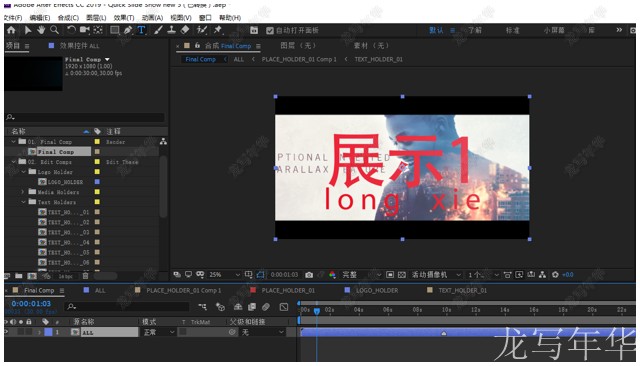
Task: Toggle the region of interest button
Action: point(390,275)
